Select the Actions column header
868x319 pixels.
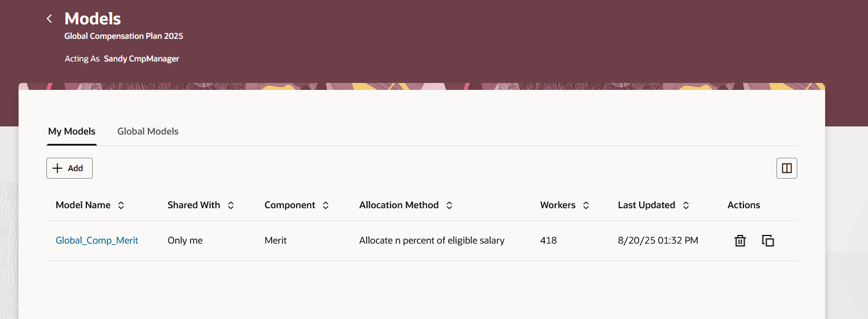tap(743, 205)
